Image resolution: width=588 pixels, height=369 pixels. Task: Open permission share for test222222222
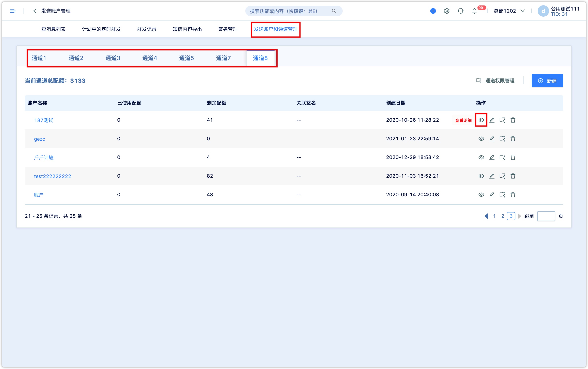pyautogui.click(x=502, y=176)
